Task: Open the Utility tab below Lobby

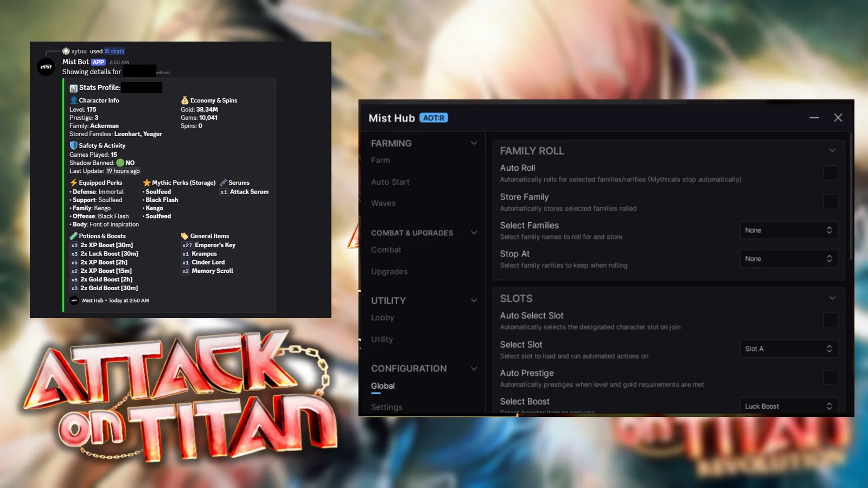Action: coord(382,339)
